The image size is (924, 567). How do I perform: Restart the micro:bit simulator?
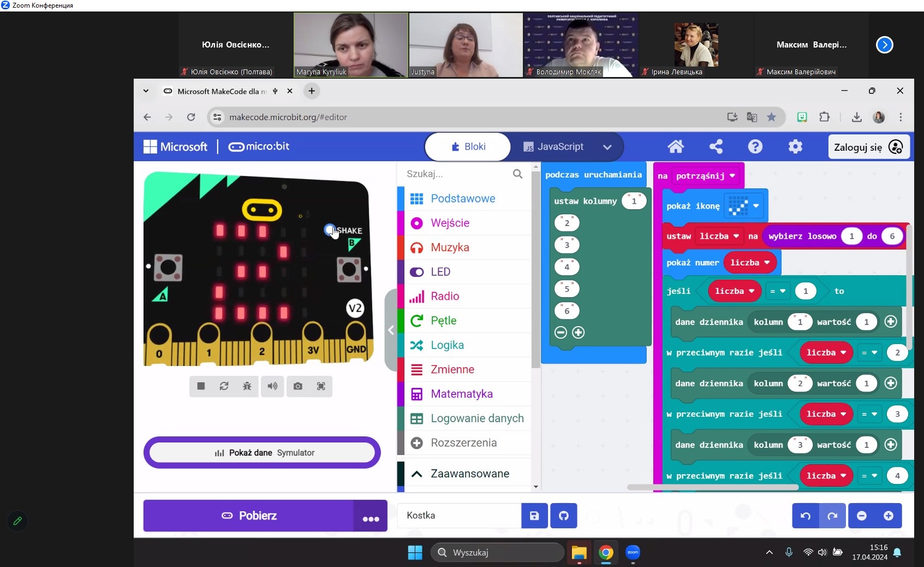point(224,386)
